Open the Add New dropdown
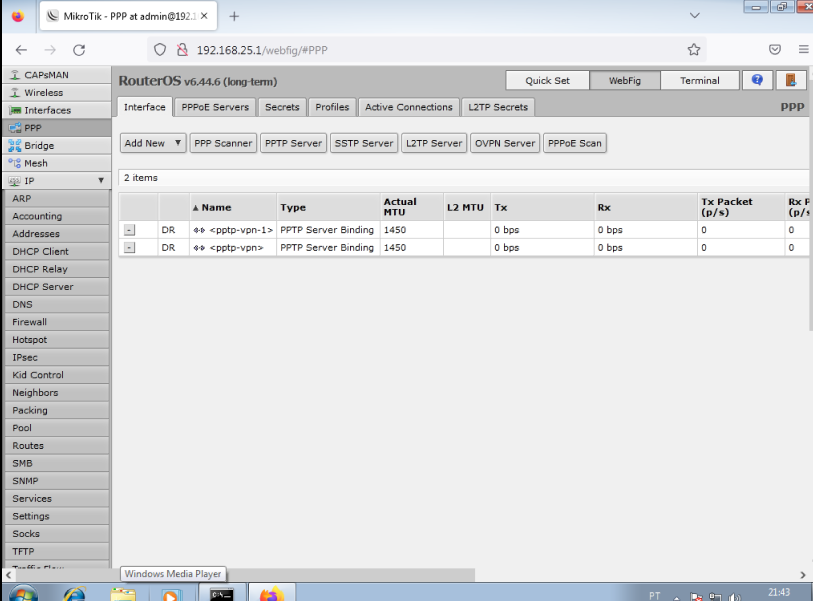The width and height of the screenshot is (813, 601). pyautogui.click(x=153, y=143)
